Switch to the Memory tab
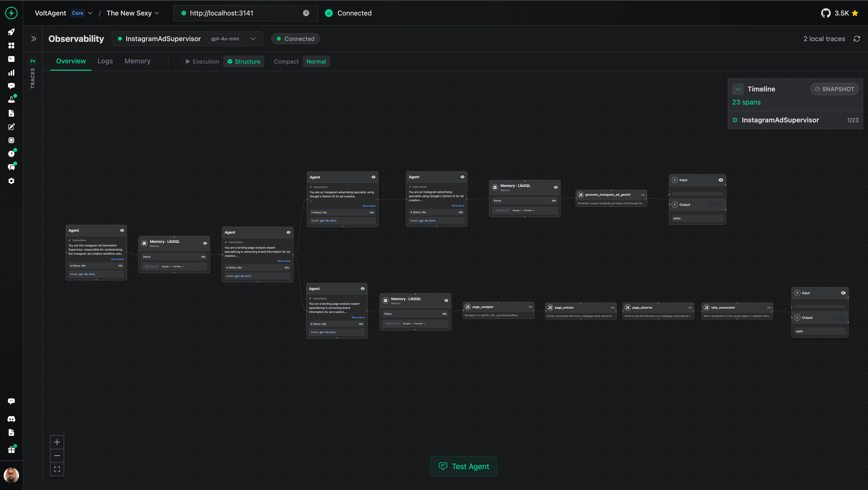Image resolution: width=868 pixels, height=490 pixels. (x=138, y=61)
